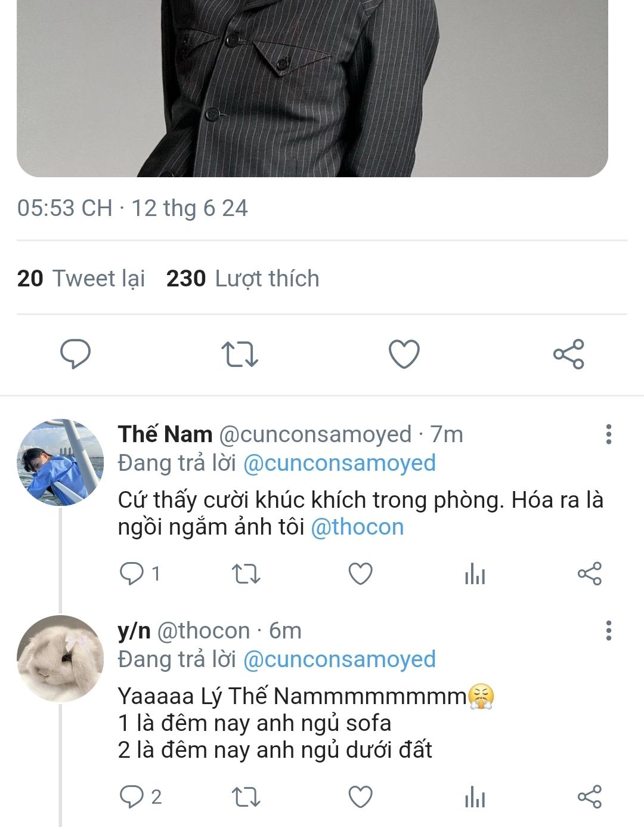This screenshot has height=827, width=644.
Task: View analytics for Thế Nam's comment
Action: point(475,575)
